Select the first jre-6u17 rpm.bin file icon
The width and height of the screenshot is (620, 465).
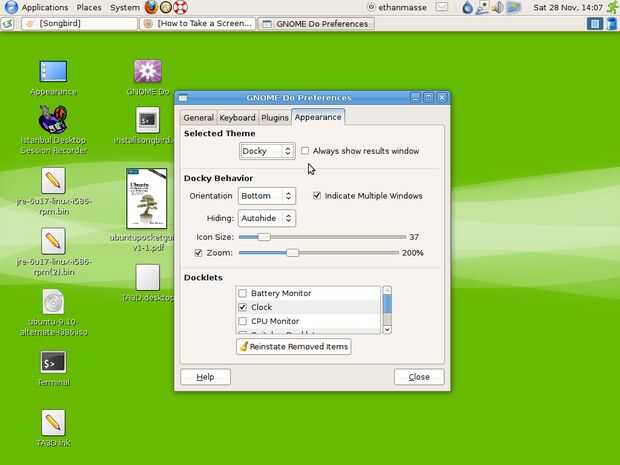coord(53,181)
